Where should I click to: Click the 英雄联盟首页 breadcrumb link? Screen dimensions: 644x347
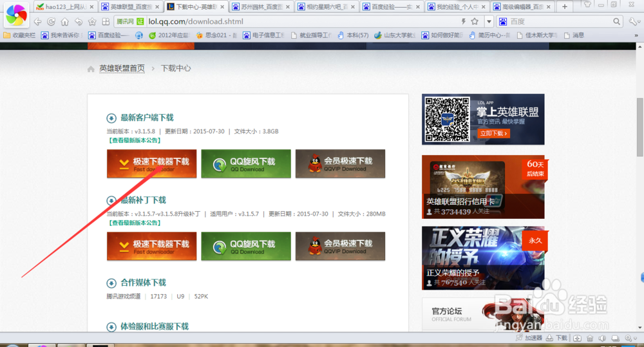coord(122,68)
